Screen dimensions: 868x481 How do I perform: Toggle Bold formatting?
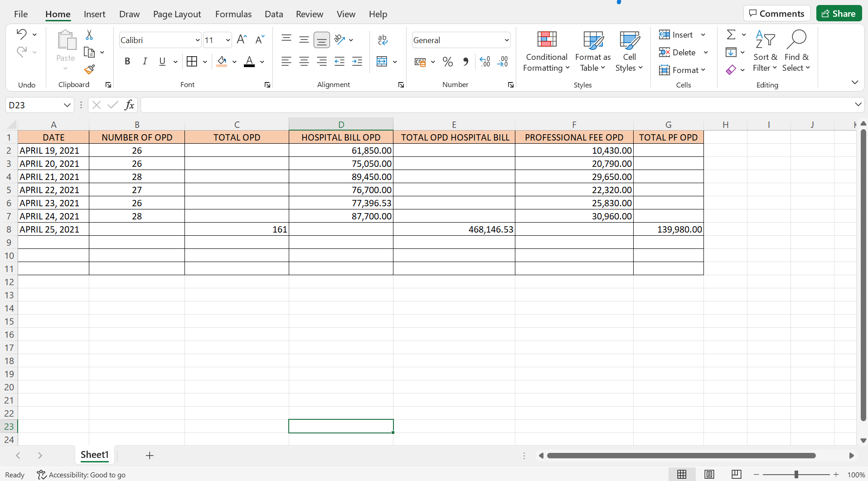pyautogui.click(x=127, y=62)
